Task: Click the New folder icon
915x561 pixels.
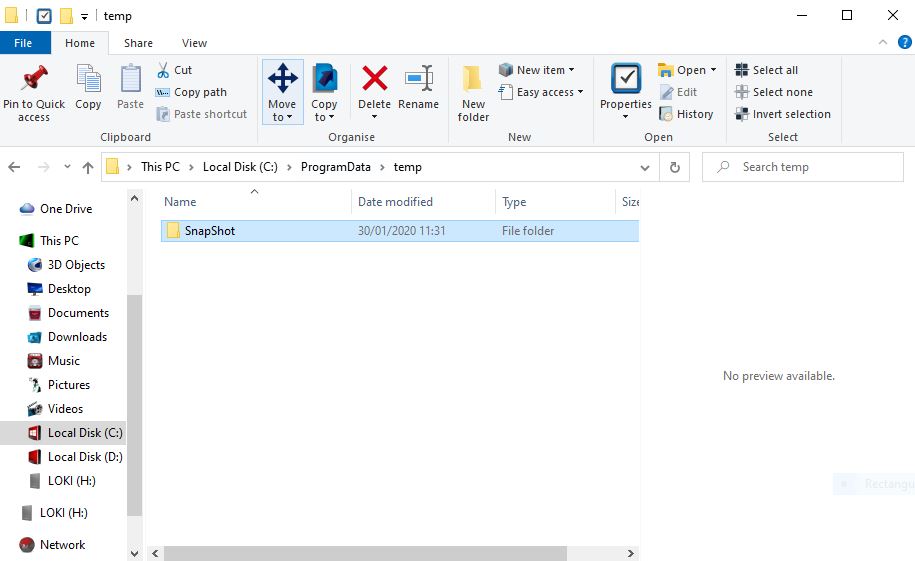Action: [x=473, y=80]
